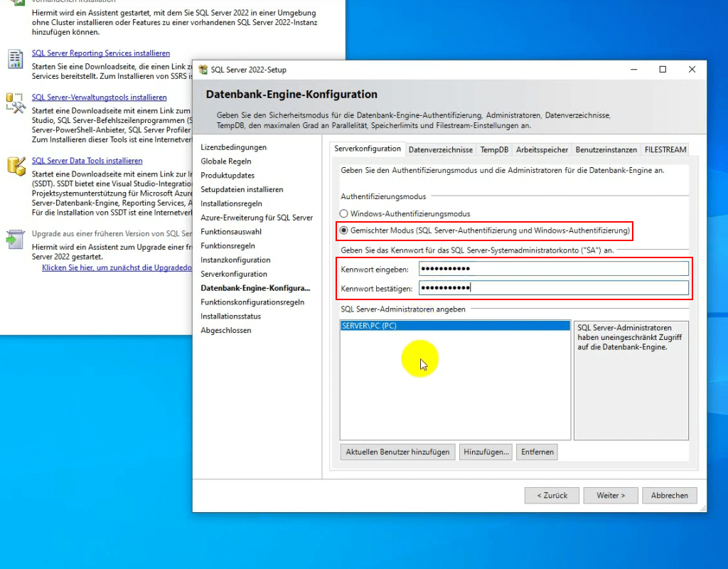Open the FILESTREAM tab
728x569 pixels.
click(665, 149)
